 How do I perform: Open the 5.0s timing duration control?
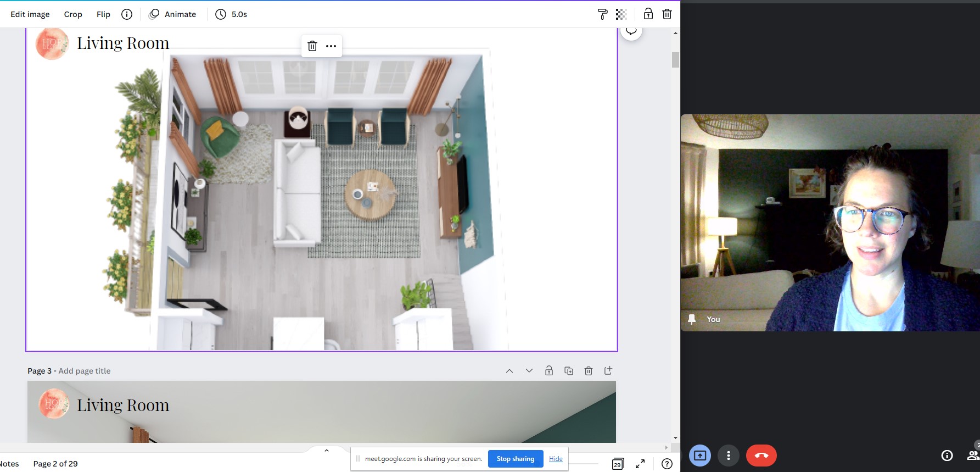point(231,14)
